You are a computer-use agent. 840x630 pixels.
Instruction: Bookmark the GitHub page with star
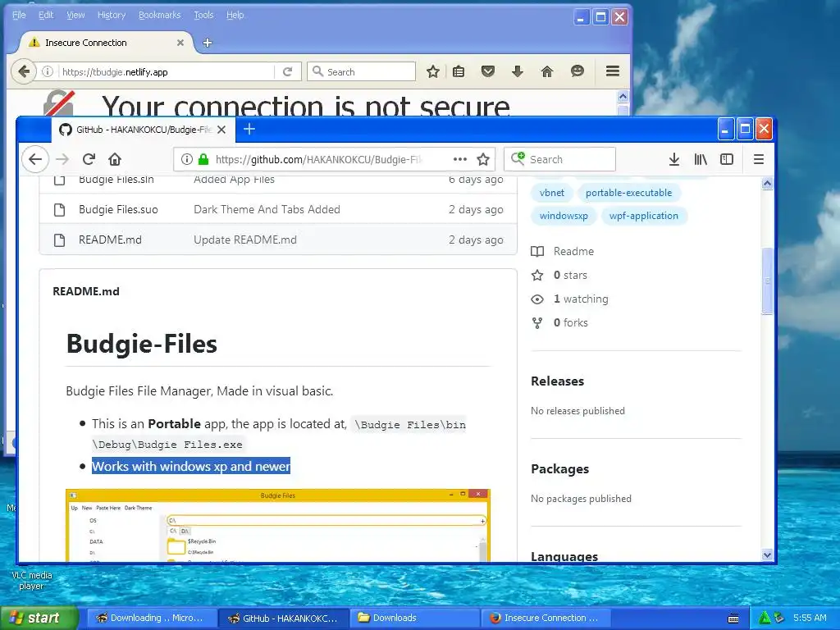[x=483, y=159]
